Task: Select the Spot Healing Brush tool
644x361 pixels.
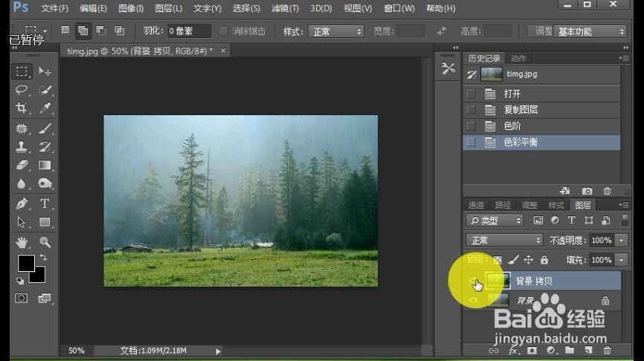Action: click(22, 129)
